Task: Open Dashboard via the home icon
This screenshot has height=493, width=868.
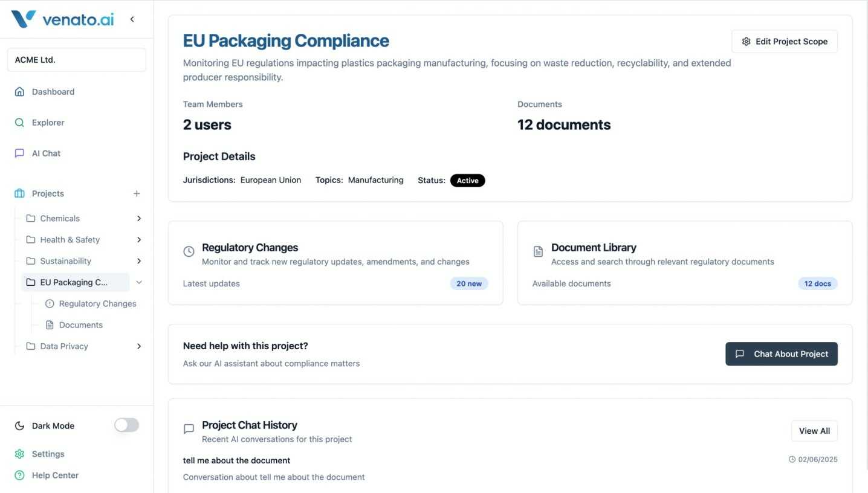Action: [x=19, y=92]
